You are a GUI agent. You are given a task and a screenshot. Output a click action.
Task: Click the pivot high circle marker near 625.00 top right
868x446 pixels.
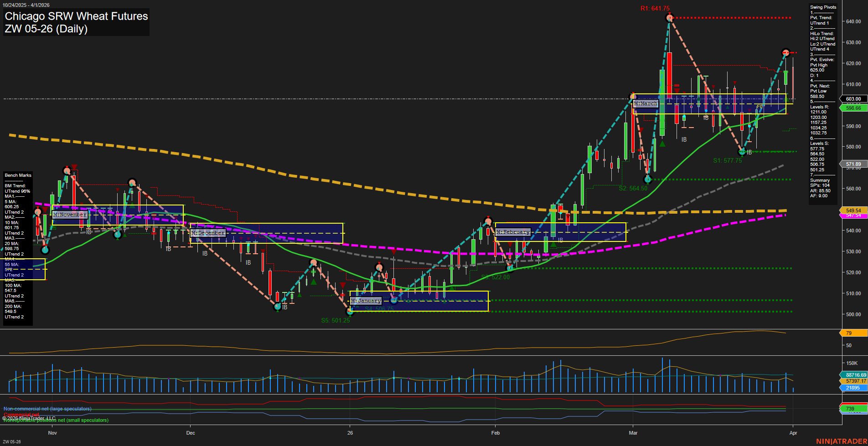point(785,52)
